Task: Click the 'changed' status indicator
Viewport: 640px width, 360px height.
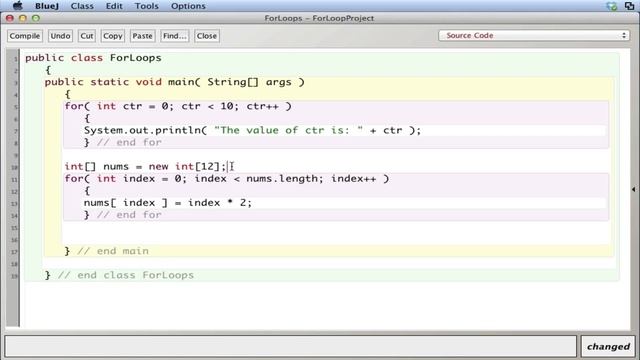Action: pos(608,346)
